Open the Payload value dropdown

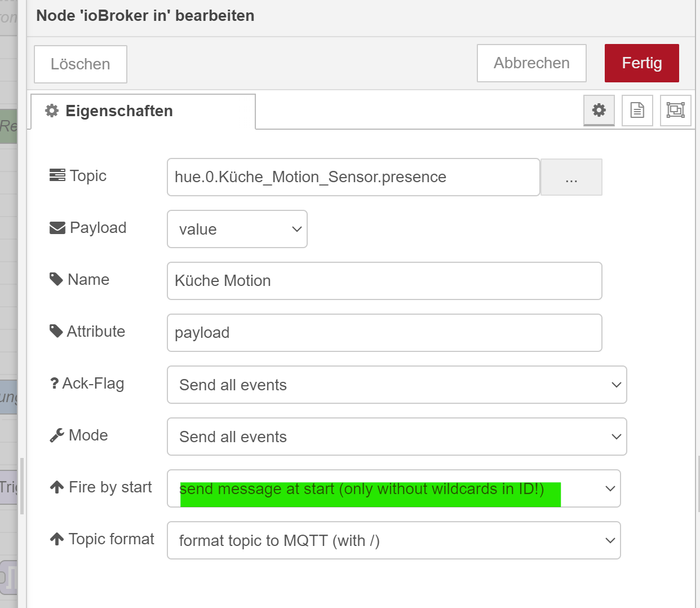(x=237, y=229)
